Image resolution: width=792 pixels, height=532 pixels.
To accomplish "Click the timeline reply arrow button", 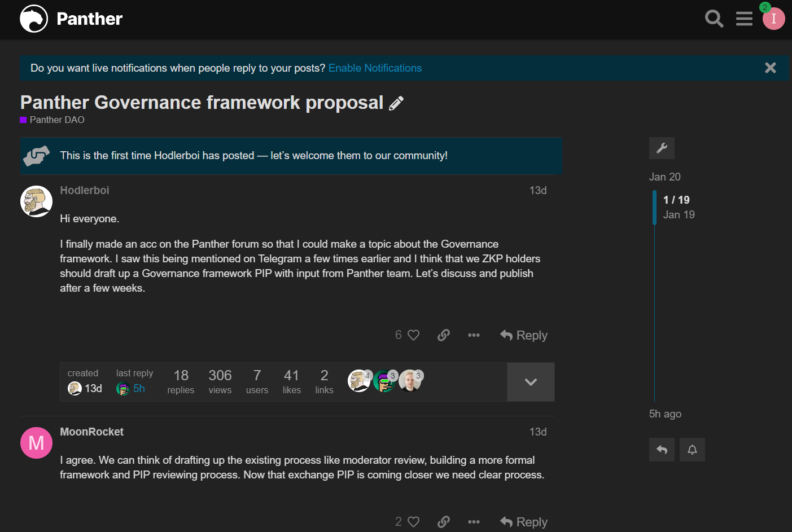I will pos(662,450).
